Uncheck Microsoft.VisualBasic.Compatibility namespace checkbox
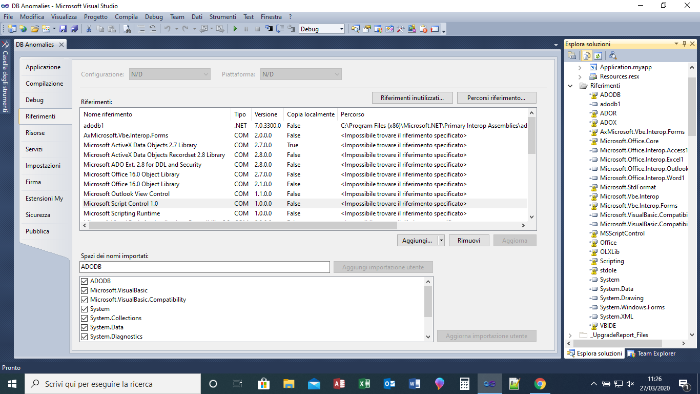 (x=84, y=300)
